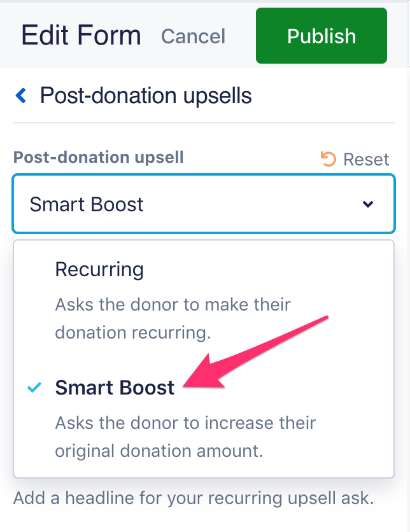Choose the Smart Boost option in the list

pos(115,388)
